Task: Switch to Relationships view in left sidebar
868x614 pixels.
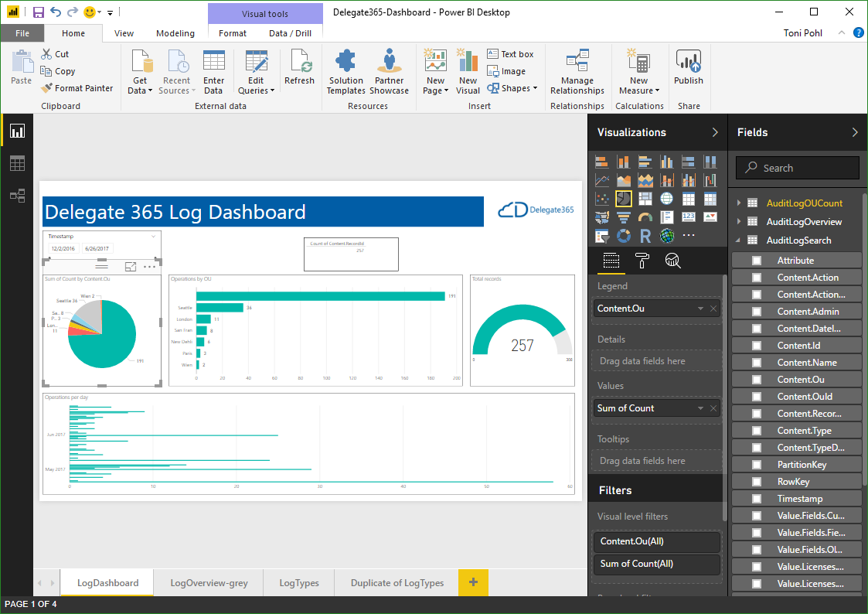Action: tap(17, 196)
